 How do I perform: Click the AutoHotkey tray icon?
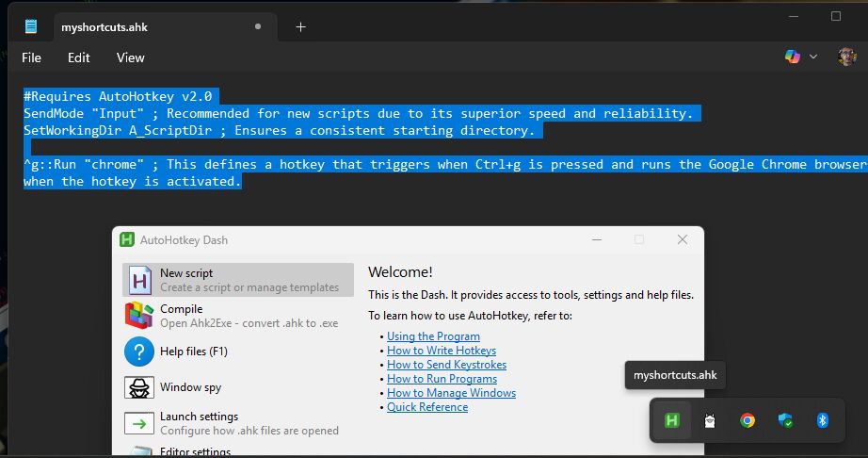pyautogui.click(x=672, y=420)
